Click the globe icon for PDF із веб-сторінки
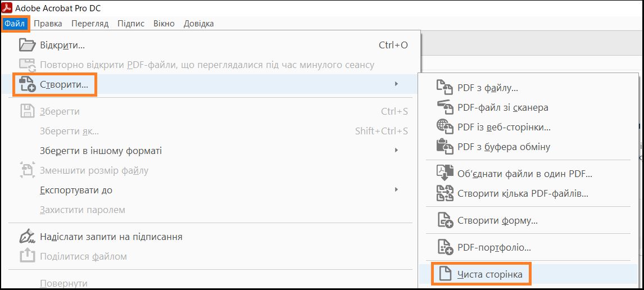The width and height of the screenshot is (644, 290). tap(445, 127)
